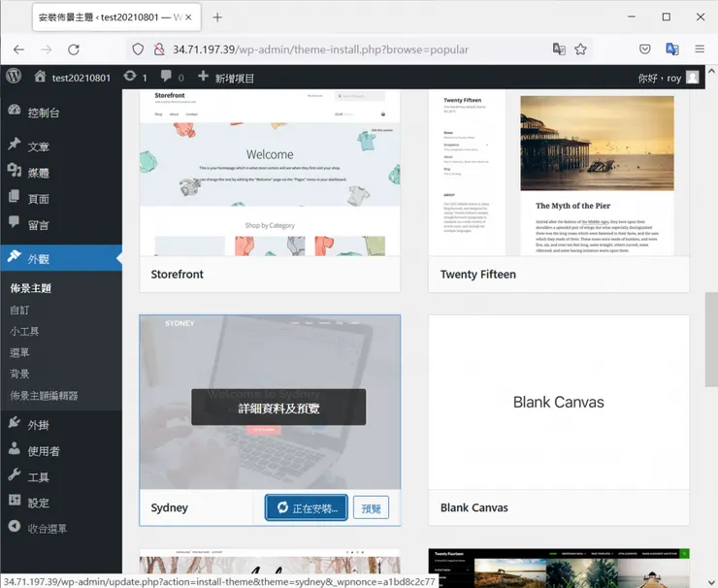This screenshot has height=588, width=718.
Task: Click the 媒體 media icon
Action: coord(15,170)
